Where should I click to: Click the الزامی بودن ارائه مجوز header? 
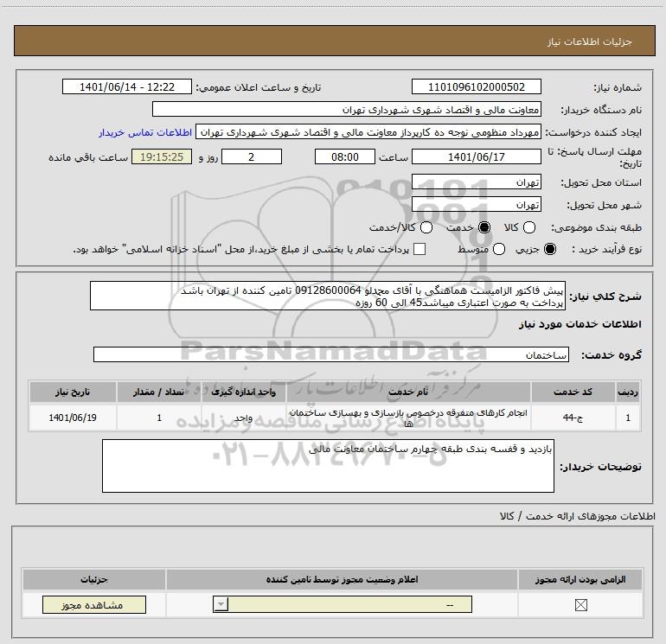tap(580, 579)
